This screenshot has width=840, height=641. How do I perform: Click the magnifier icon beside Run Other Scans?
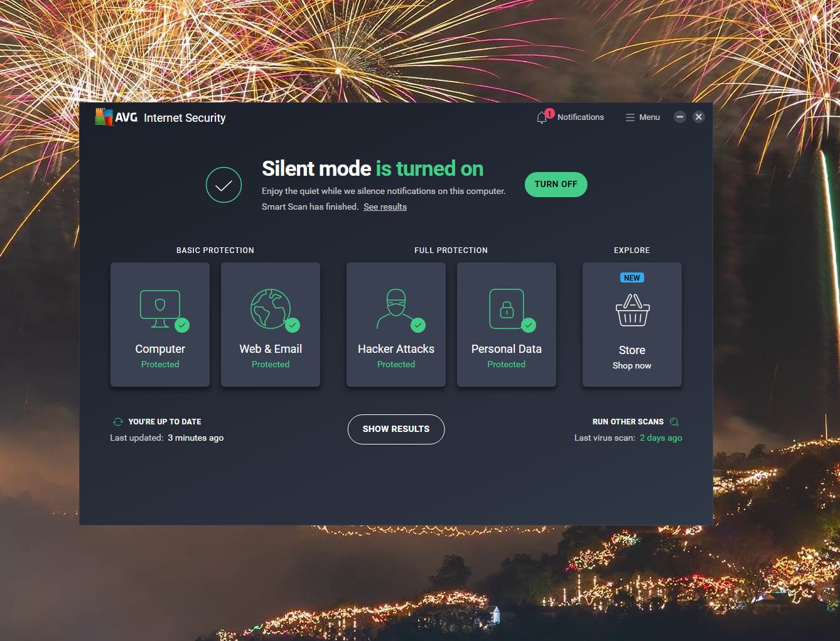click(674, 422)
